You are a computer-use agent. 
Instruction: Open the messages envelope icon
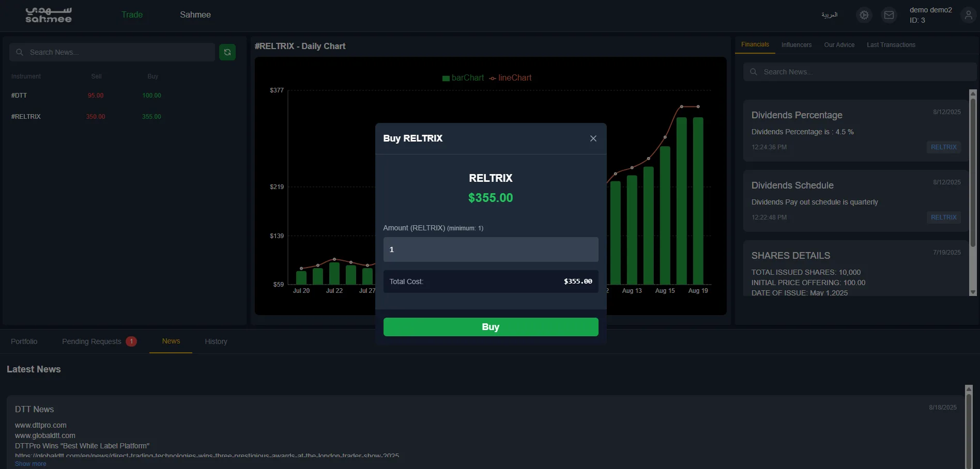(889, 15)
